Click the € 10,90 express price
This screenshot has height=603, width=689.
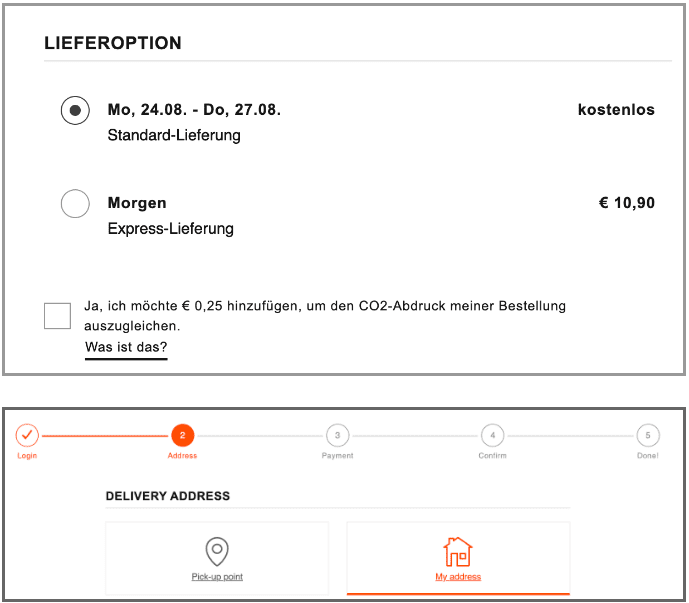coord(627,203)
